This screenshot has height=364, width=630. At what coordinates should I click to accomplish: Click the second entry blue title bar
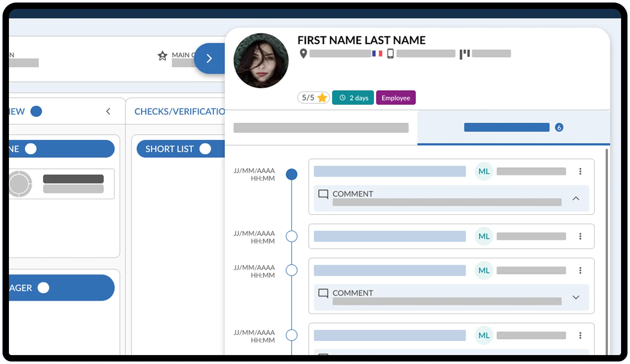coord(390,237)
